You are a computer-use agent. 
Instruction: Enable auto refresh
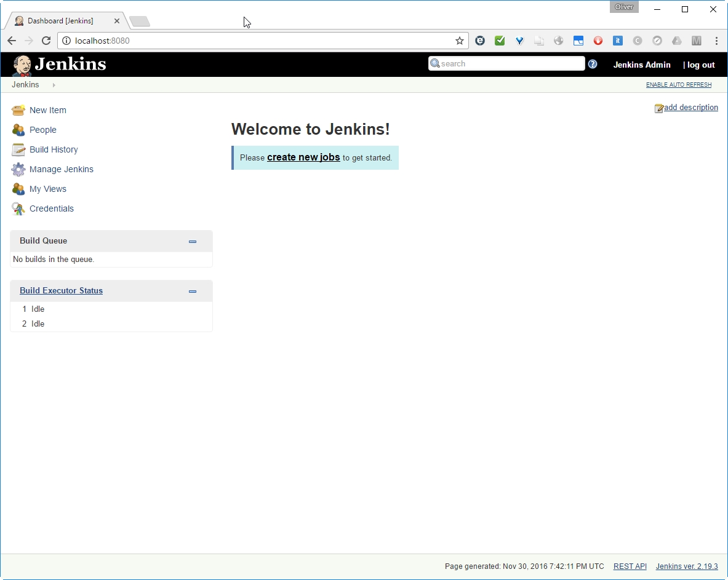pyautogui.click(x=678, y=85)
